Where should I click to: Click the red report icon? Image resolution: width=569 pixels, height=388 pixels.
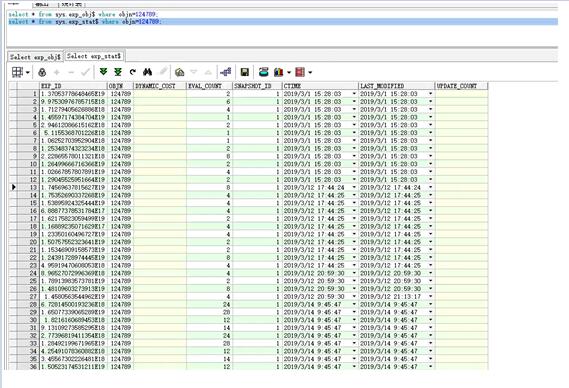[300, 72]
